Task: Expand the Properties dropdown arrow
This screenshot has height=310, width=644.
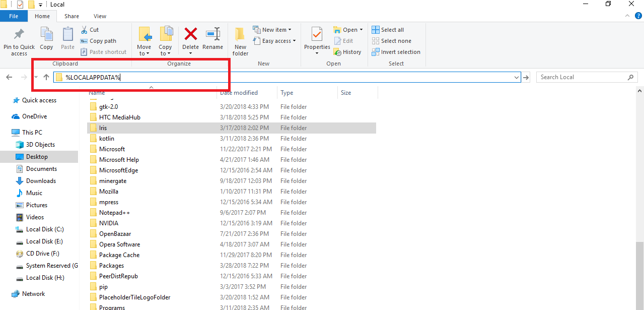Action: [317, 53]
